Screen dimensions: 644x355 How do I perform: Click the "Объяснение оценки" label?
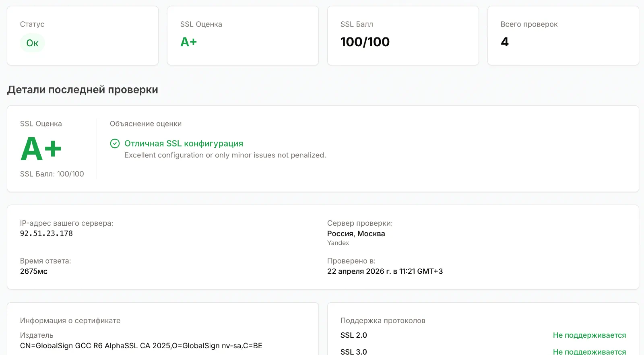146,124
